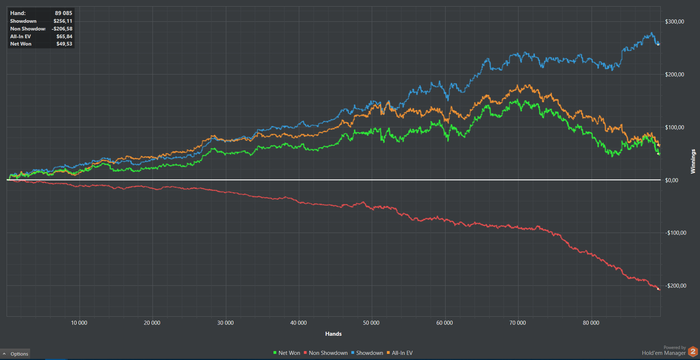Viewport: 700px width, 360px height.
Task: Click the 80 000 hands axis label
Action: point(591,322)
